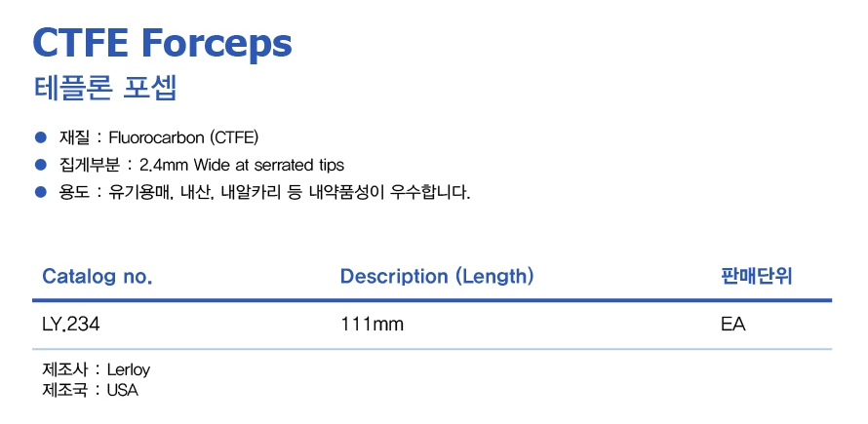Click the USA country of origin text

point(123,390)
